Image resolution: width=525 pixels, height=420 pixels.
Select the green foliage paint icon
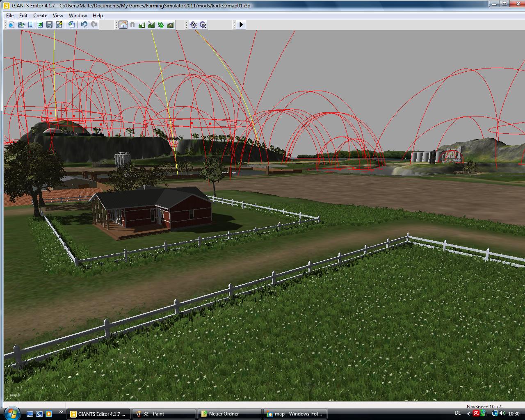tap(161, 25)
